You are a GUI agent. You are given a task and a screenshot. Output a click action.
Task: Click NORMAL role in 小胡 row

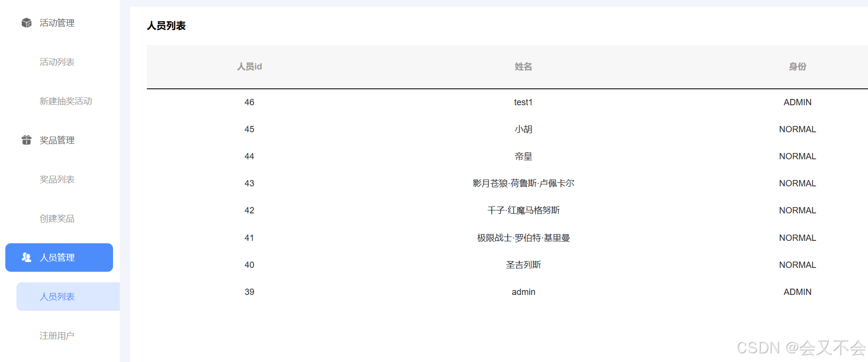797,129
